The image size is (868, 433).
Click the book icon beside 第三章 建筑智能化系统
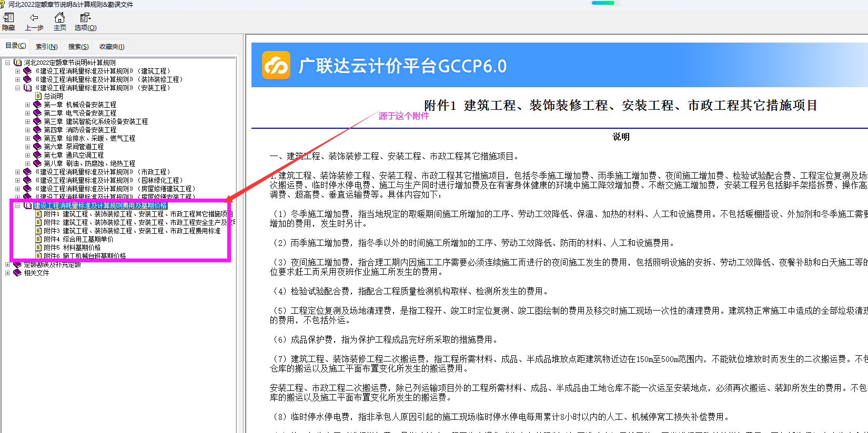point(37,121)
